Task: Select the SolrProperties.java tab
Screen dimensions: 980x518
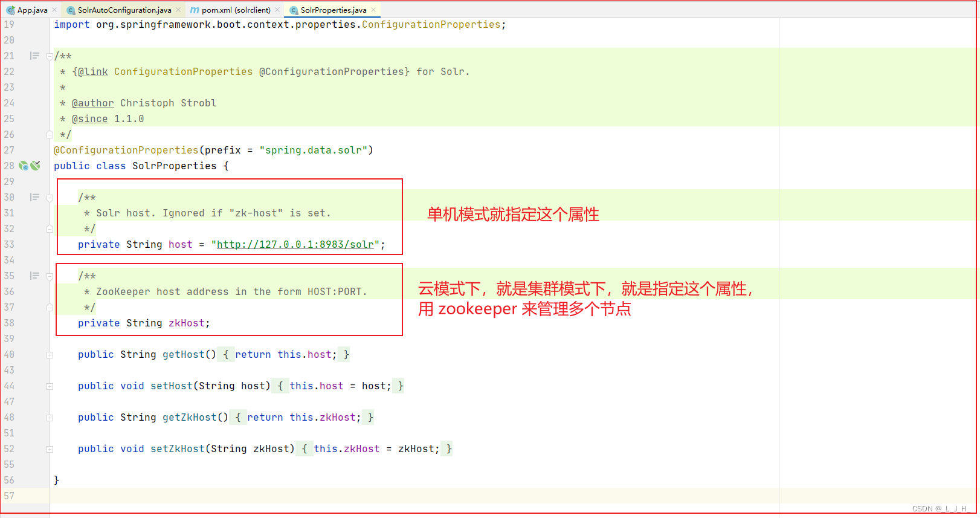Action: (x=334, y=10)
